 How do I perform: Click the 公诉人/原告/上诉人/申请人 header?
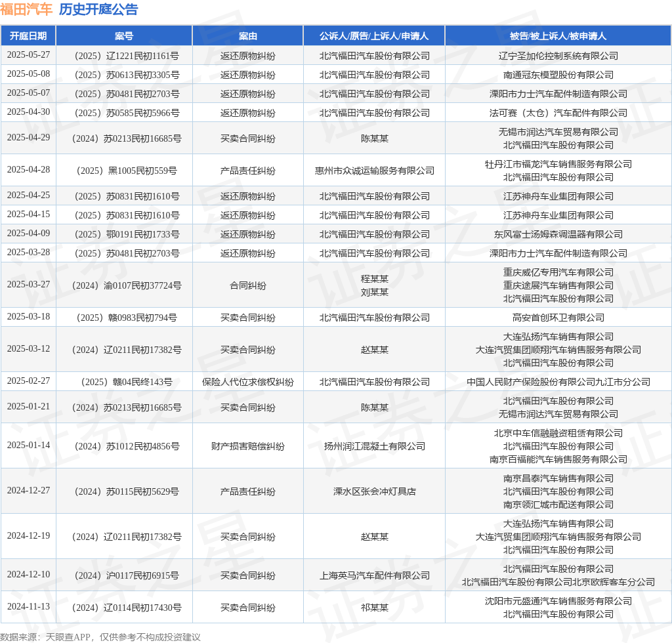pos(374,36)
